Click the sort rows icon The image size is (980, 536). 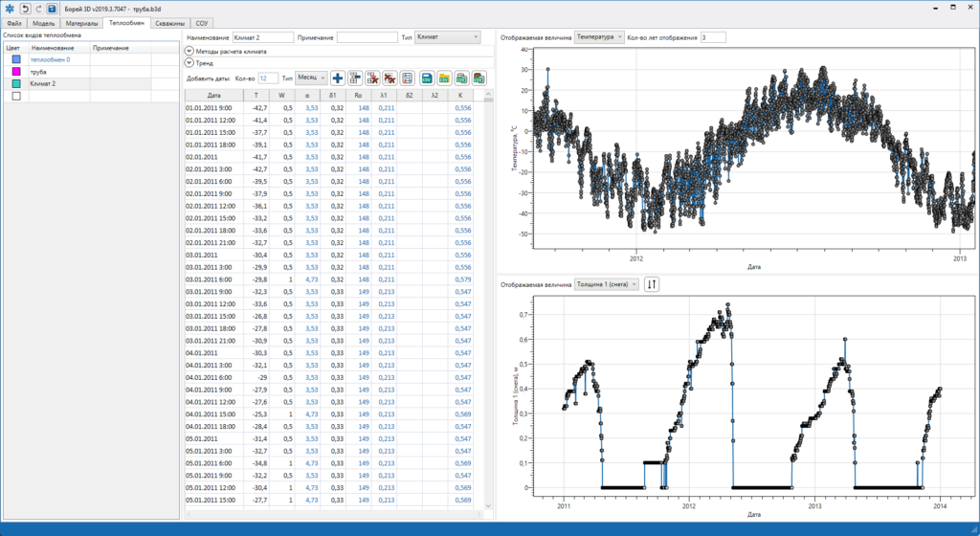[408, 78]
